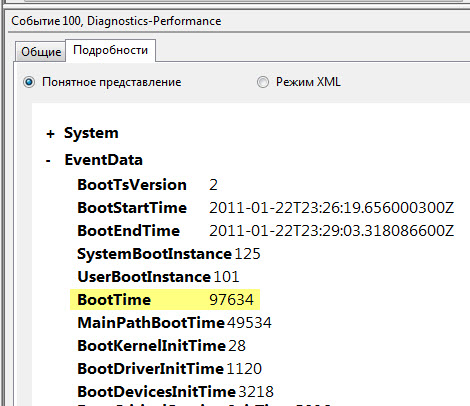Click the BootTsVersion label
The image size is (470, 406).
[132, 185]
